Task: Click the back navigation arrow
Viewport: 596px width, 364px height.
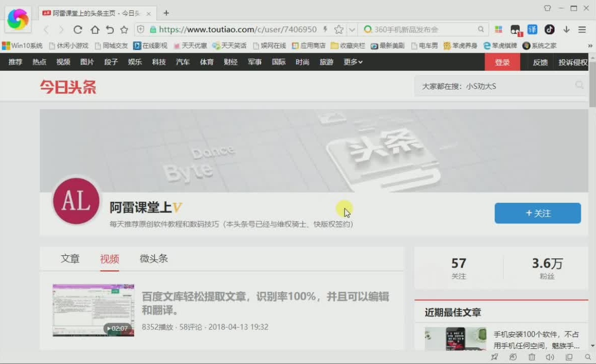Action: pyautogui.click(x=47, y=30)
